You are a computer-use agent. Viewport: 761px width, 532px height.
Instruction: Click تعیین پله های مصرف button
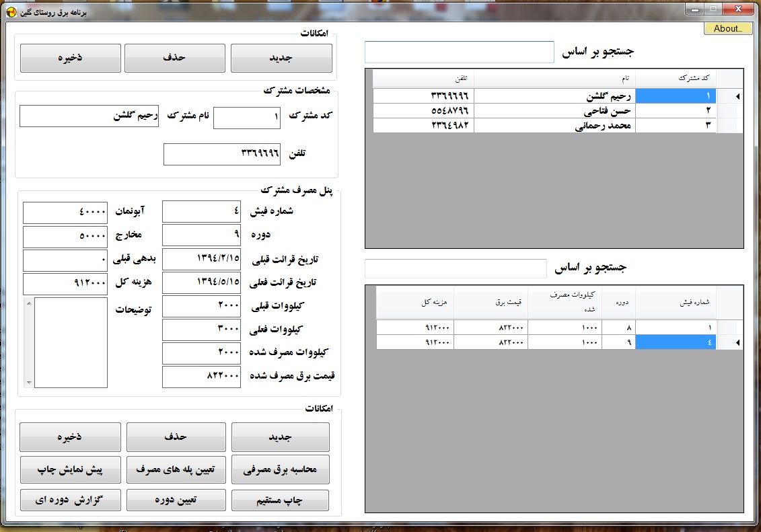point(176,469)
